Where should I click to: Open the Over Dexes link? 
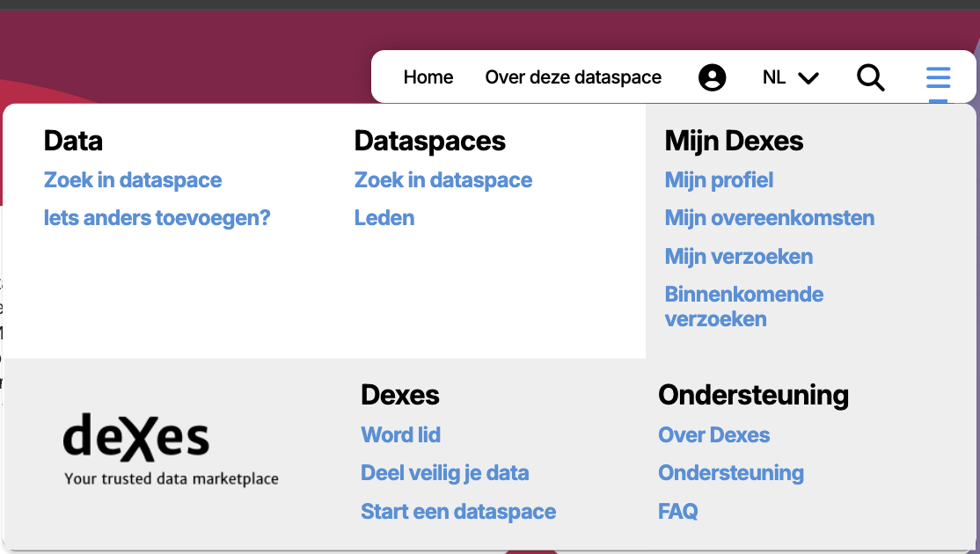[713, 435]
